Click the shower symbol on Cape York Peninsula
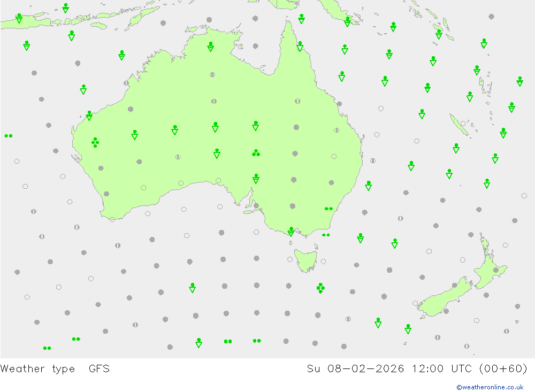 click(x=300, y=46)
